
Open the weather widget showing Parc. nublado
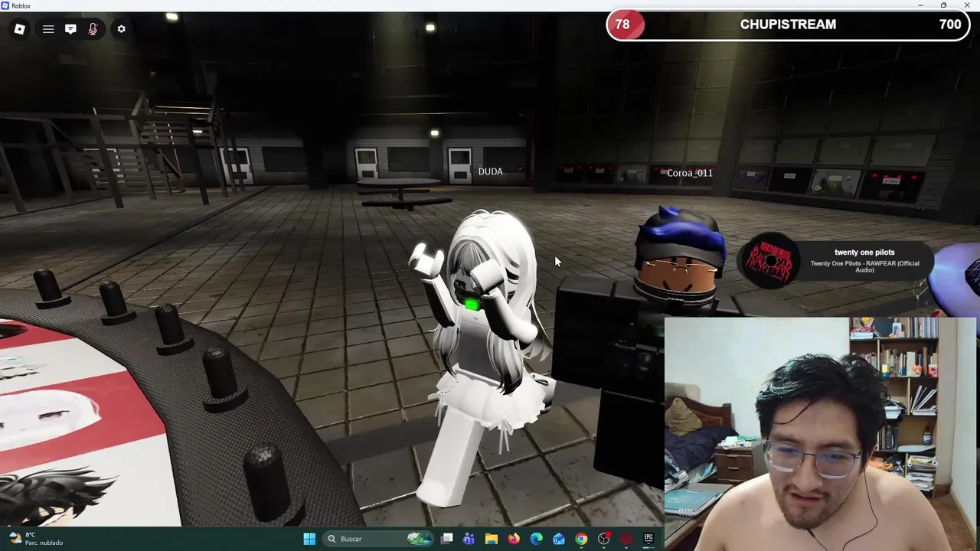37,539
